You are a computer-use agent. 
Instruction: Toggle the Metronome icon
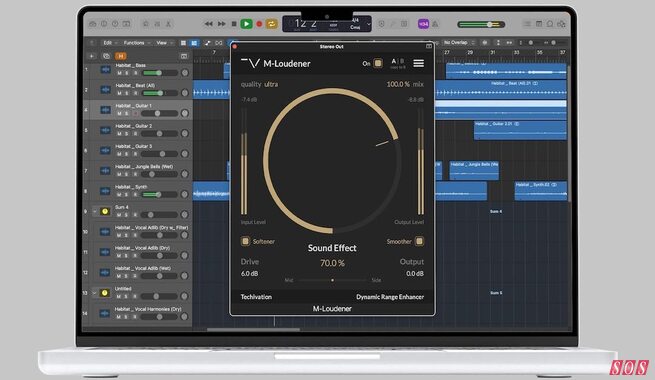coord(435,24)
